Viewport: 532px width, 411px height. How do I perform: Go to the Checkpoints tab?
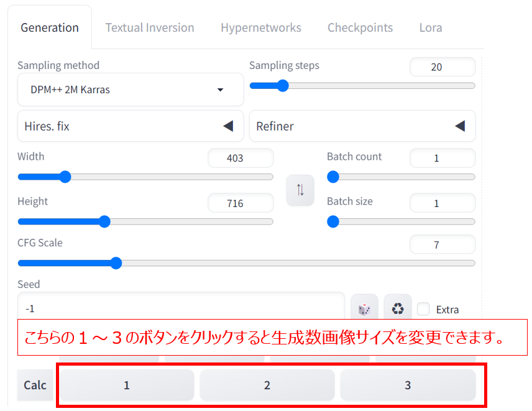point(360,27)
